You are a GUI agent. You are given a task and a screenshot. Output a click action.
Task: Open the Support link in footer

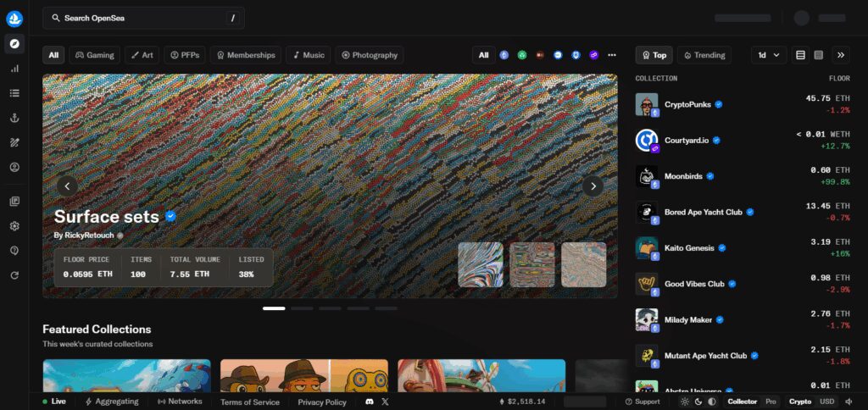pos(643,402)
